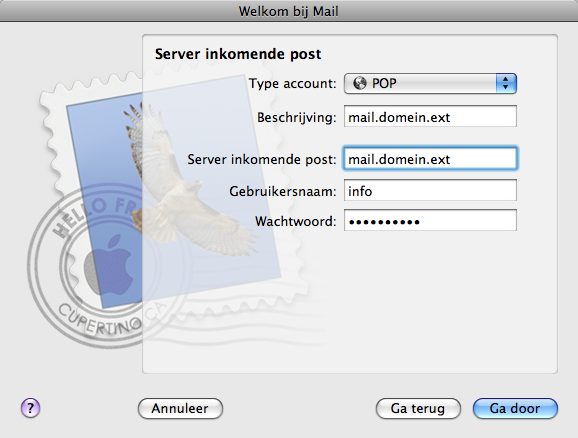Select the POP account type popup
The width and height of the screenshot is (578, 438).
[430, 83]
